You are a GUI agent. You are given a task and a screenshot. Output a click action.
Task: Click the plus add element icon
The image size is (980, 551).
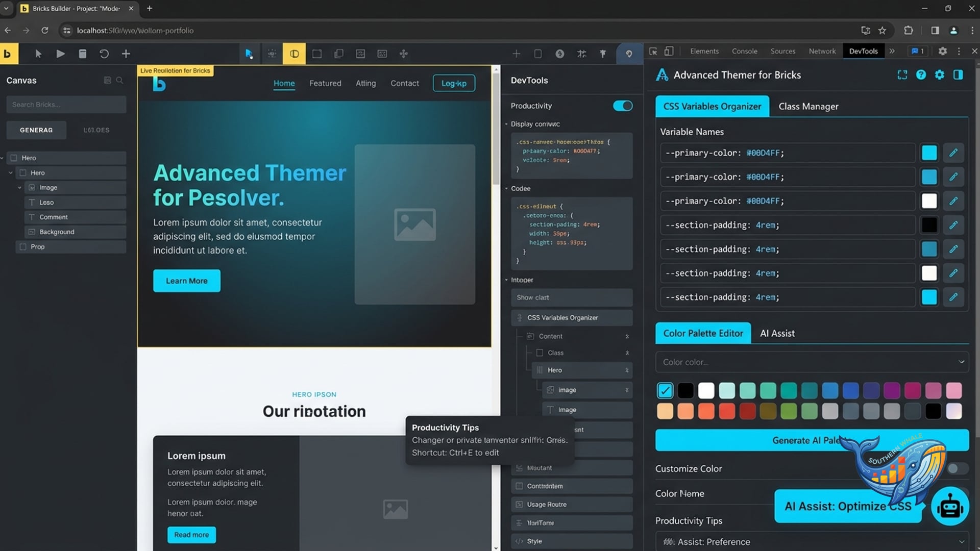click(x=126, y=54)
